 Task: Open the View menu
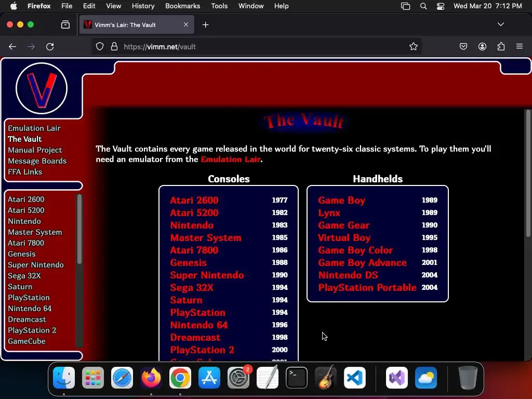pos(113,6)
